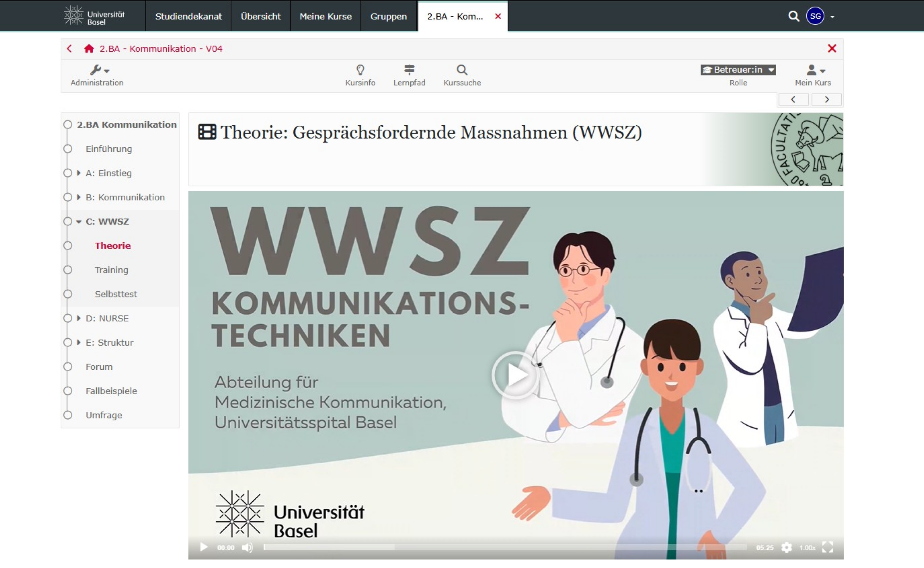
Task: Click the 2.BA - Kommunikation - V04 breadcrumb link
Action: pos(161,48)
